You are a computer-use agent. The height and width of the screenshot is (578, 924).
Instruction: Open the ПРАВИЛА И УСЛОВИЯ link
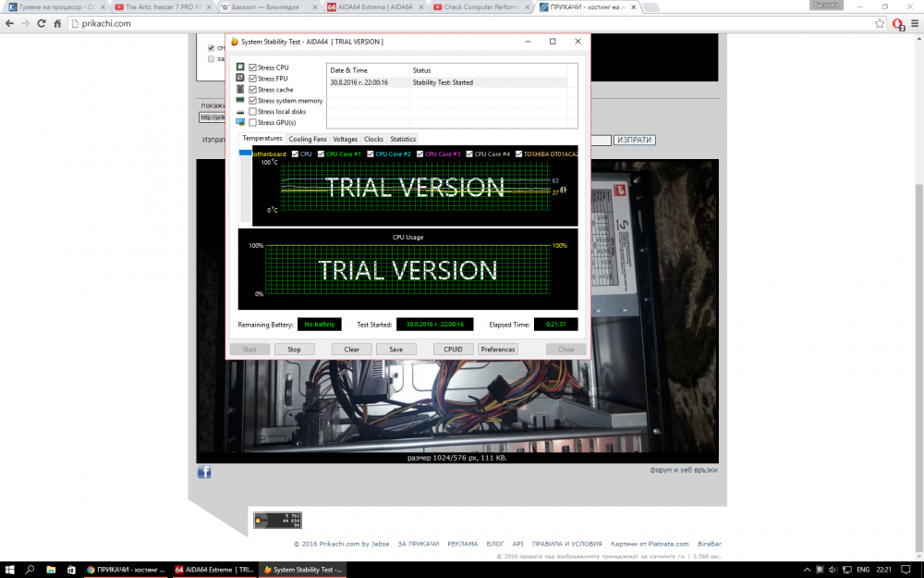567,544
